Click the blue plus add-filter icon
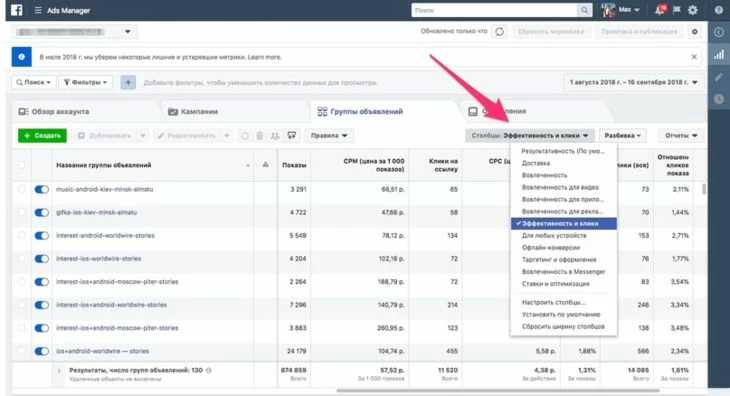This screenshot has height=396, width=730. coord(128,82)
